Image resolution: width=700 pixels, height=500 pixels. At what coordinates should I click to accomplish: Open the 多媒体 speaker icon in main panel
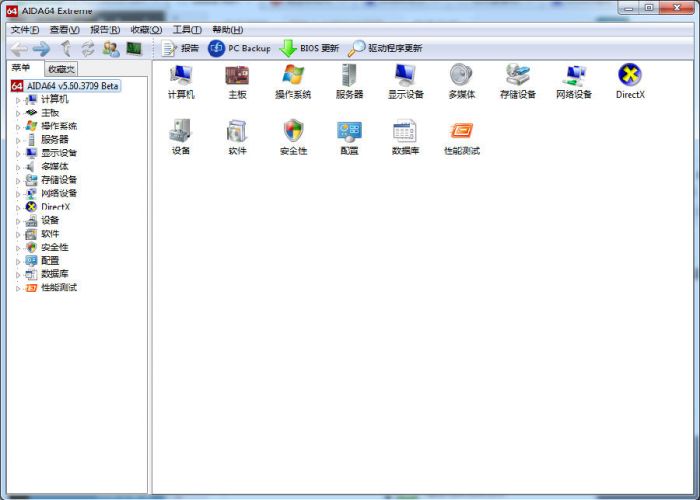tap(462, 82)
